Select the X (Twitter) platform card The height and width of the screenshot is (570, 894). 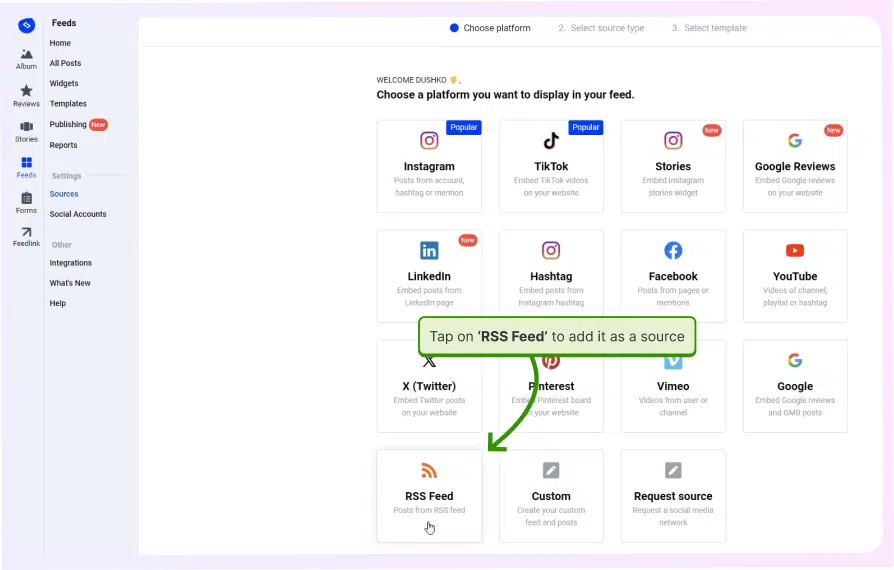429,386
